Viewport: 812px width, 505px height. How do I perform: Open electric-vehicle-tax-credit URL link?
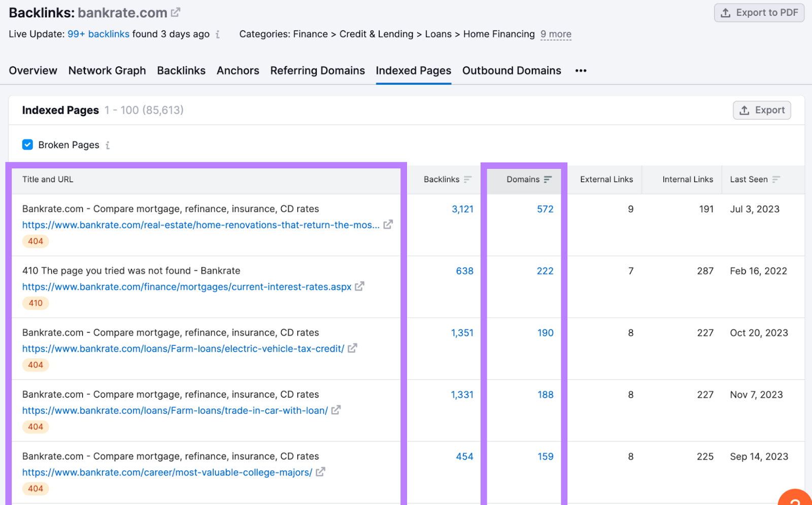[183, 348]
